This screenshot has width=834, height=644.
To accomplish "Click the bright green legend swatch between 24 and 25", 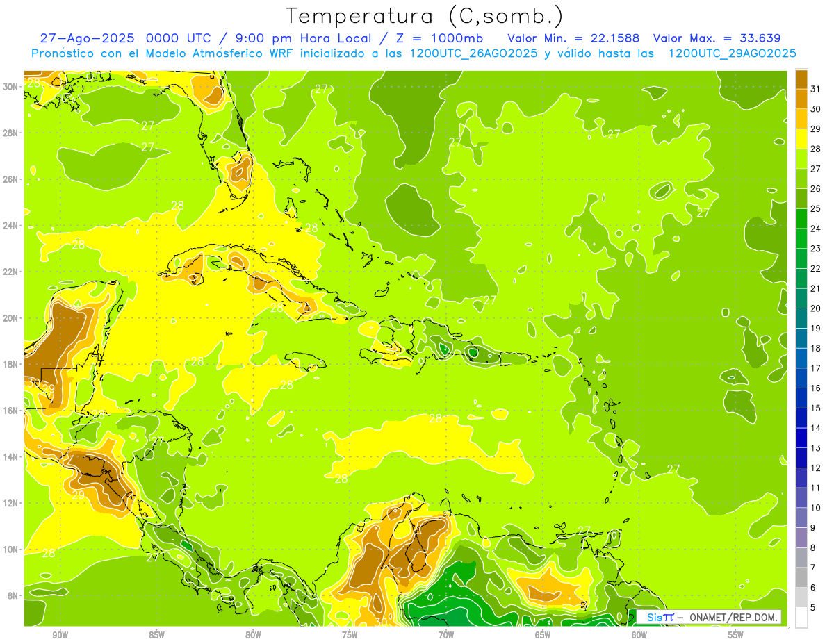I will [801, 218].
